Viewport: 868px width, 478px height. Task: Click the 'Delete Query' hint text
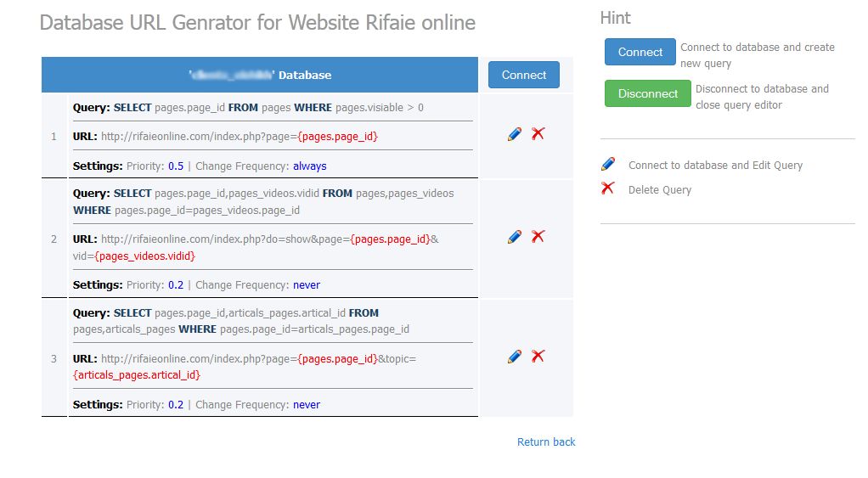coord(660,190)
